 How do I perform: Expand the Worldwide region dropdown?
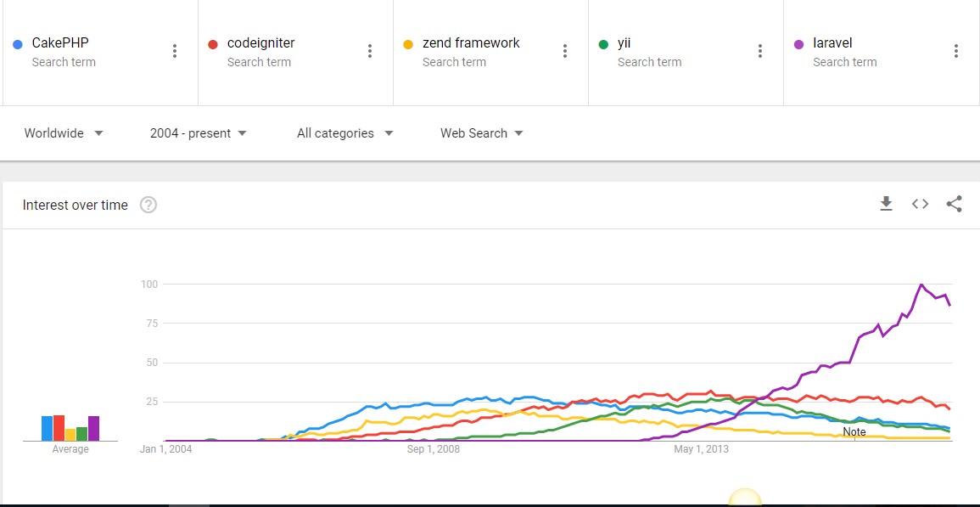[64, 133]
